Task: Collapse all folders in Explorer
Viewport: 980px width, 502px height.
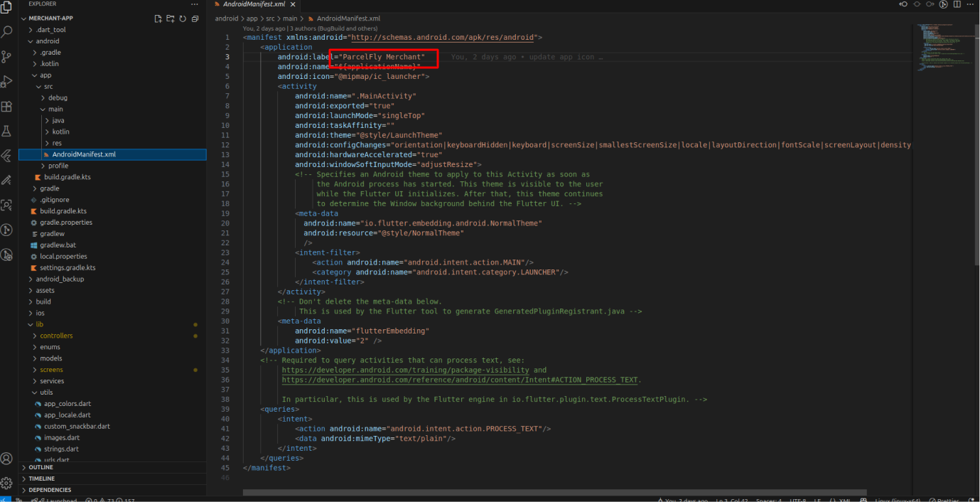Action: tap(194, 18)
